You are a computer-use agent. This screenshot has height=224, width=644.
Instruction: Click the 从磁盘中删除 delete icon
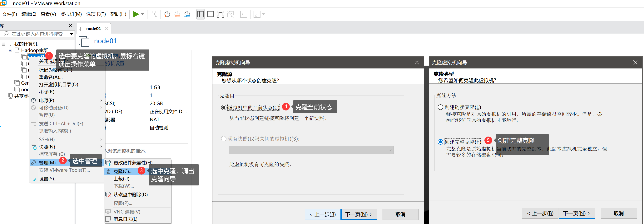click(108, 195)
